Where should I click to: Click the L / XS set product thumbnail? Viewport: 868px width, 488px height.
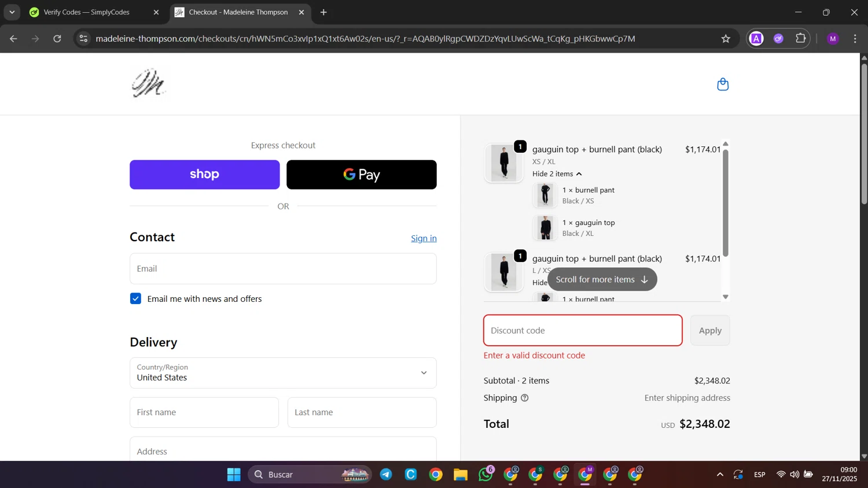pyautogui.click(x=504, y=272)
